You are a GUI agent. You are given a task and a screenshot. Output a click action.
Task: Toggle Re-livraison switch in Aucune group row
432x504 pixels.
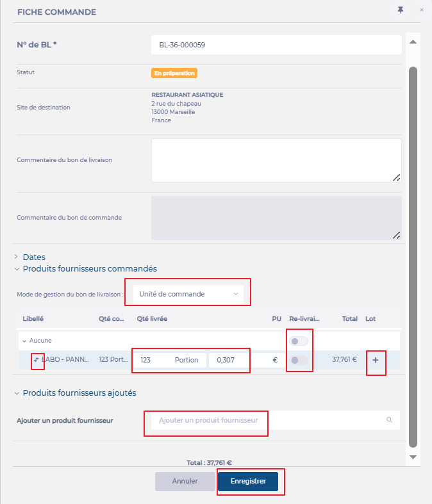[298, 341]
